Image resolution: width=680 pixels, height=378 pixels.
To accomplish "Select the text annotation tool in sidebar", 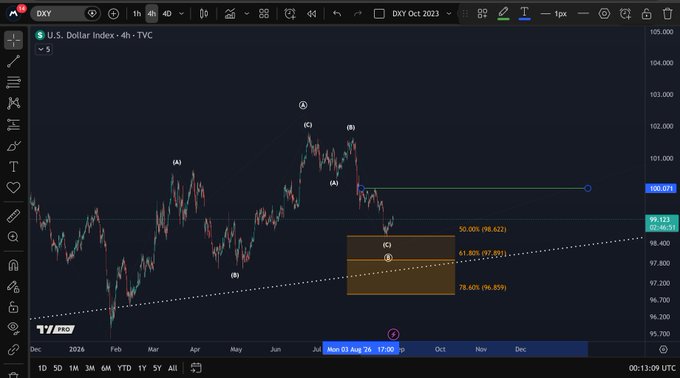I will (x=13, y=166).
